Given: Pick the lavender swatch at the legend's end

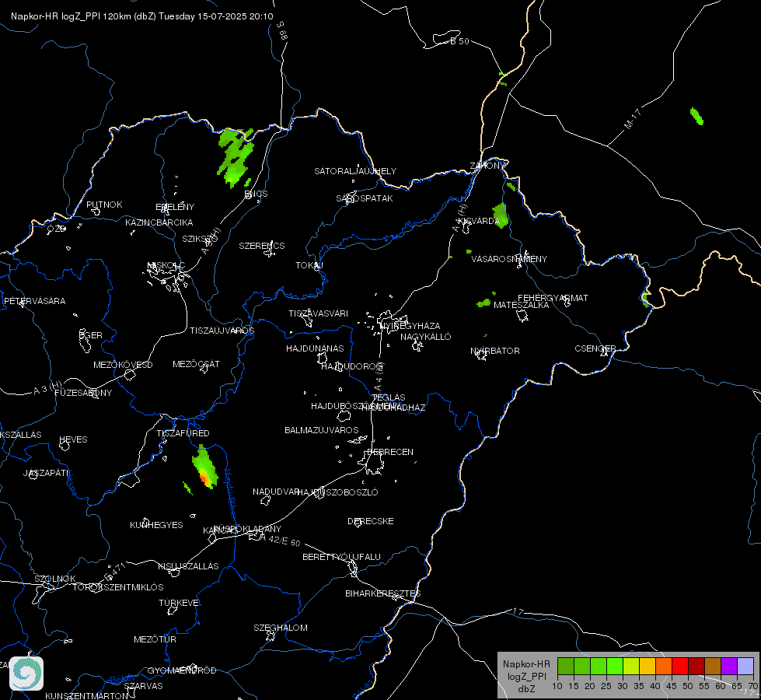Looking at the screenshot, I should tap(745, 666).
